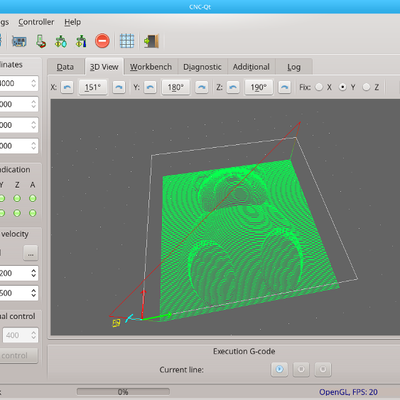Rotate X axis counter-clockwise arrow
Screen dimensions: 400x400
(67, 87)
